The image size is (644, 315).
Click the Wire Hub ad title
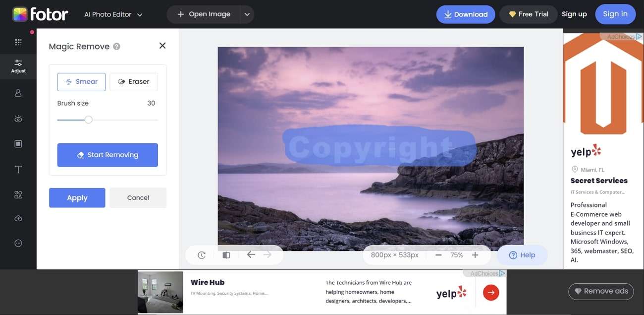click(208, 282)
